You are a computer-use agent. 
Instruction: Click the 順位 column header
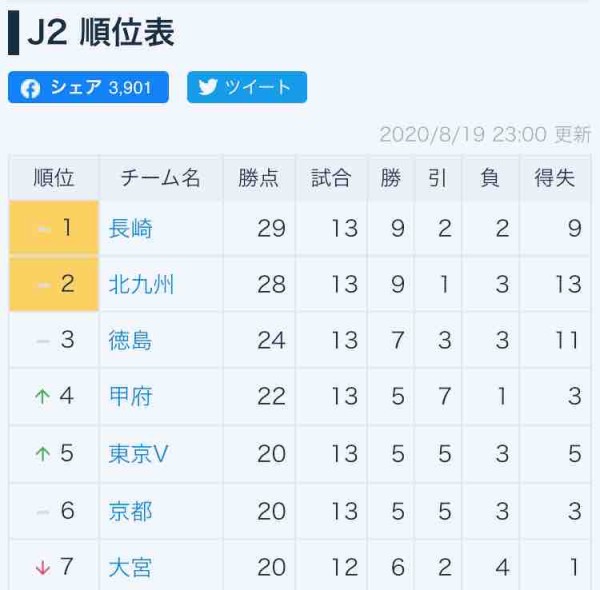[x=54, y=179]
